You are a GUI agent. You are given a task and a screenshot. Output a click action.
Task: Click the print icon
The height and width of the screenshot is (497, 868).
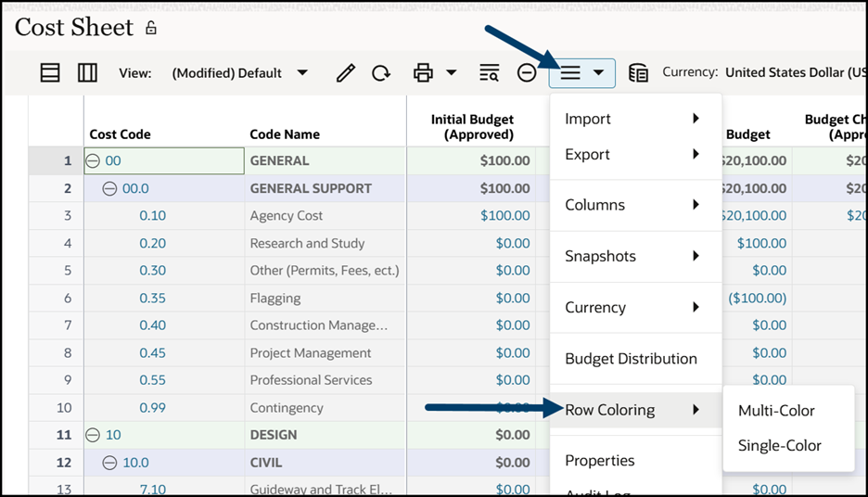coord(423,72)
